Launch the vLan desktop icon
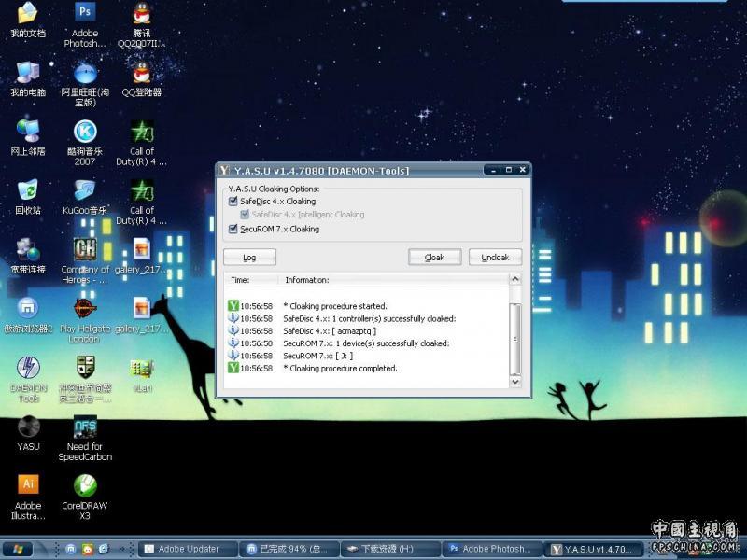The width and height of the screenshot is (747, 560). click(142, 370)
